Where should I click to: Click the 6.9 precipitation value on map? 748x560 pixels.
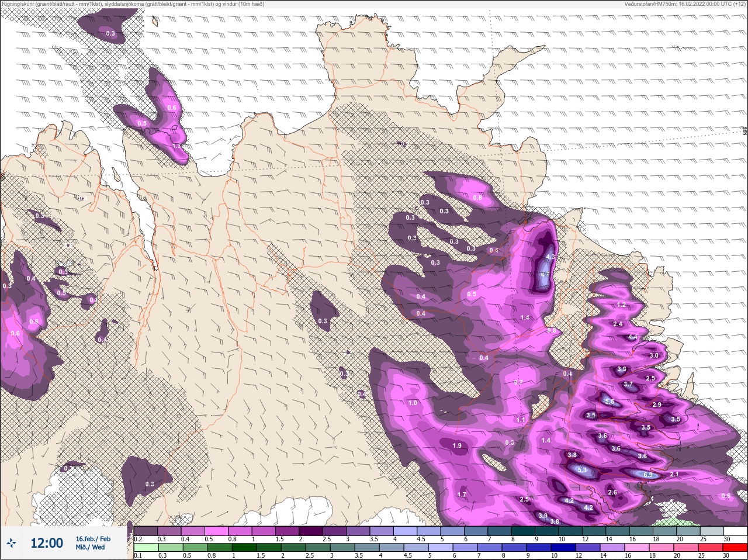[x=647, y=475]
